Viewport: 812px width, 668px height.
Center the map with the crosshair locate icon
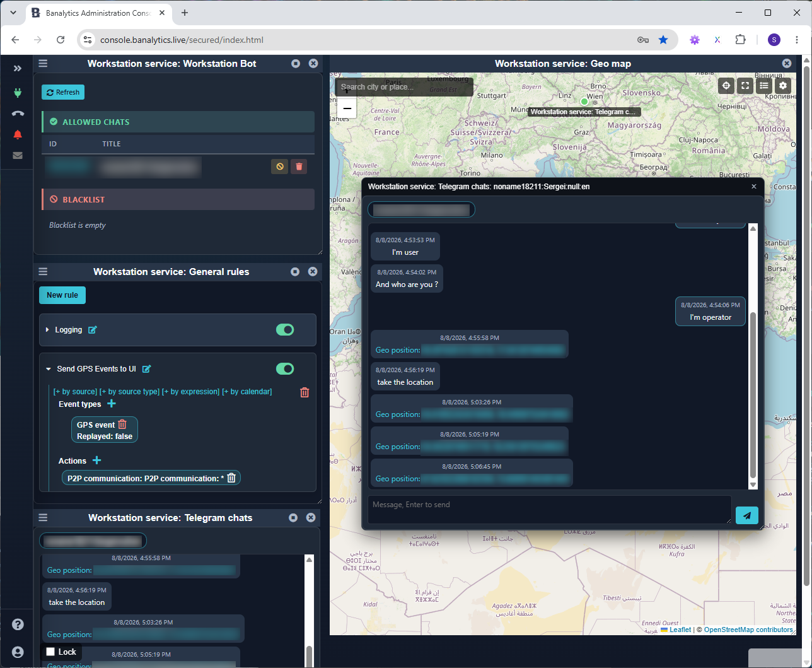(726, 86)
